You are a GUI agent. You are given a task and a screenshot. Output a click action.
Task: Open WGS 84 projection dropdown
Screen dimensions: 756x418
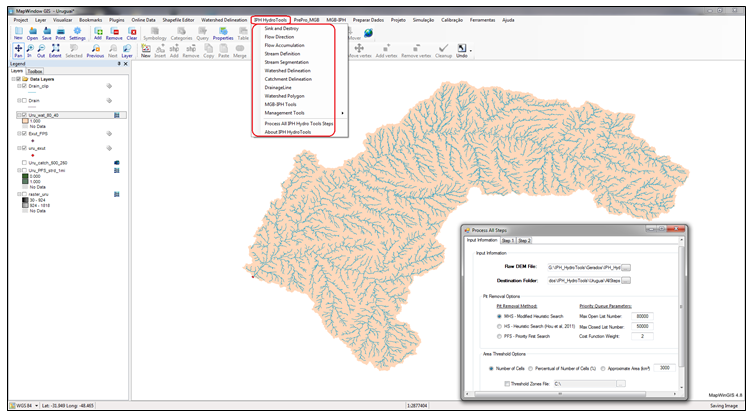(x=37, y=406)
